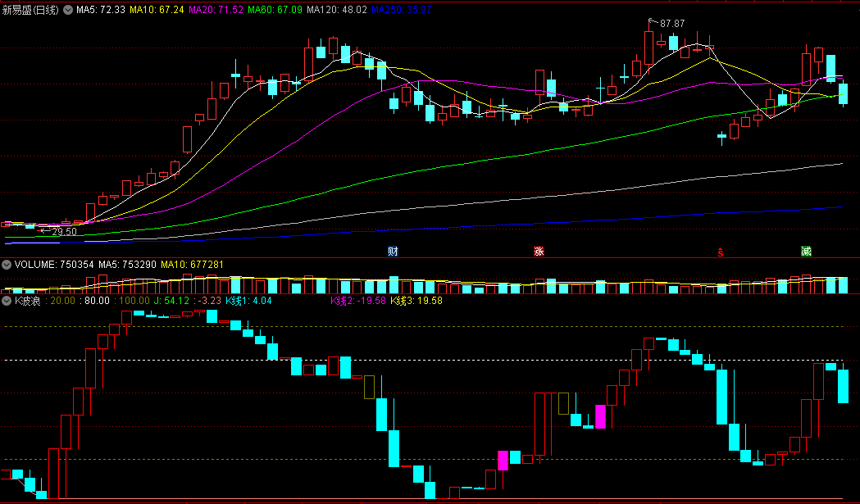Click the 100.00 parameter in K波浪 header
860x504 pixels.
(x=134, y=301)
